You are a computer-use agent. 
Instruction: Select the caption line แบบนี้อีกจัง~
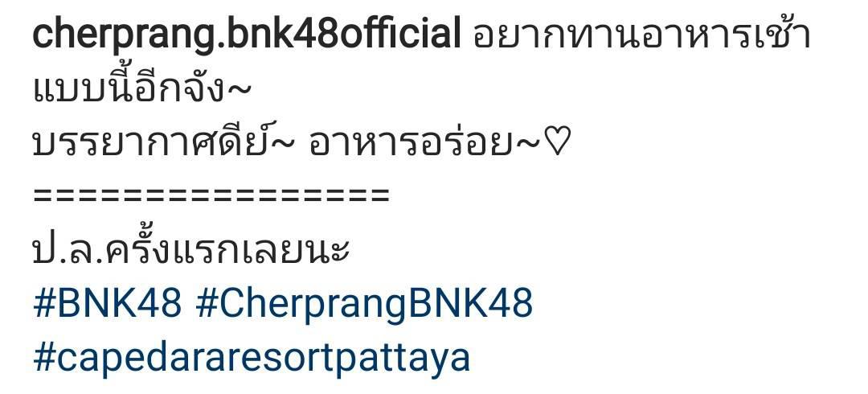pyautogui.click(x=142, y=88)
